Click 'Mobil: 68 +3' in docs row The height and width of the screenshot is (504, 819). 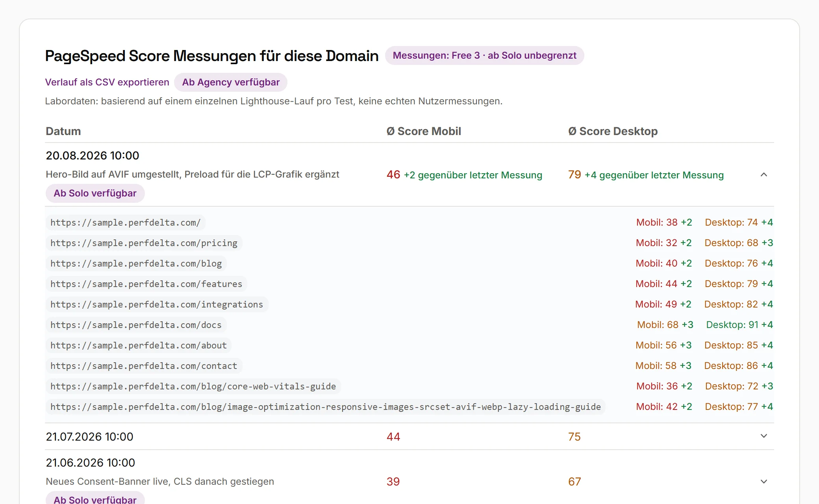665,325
